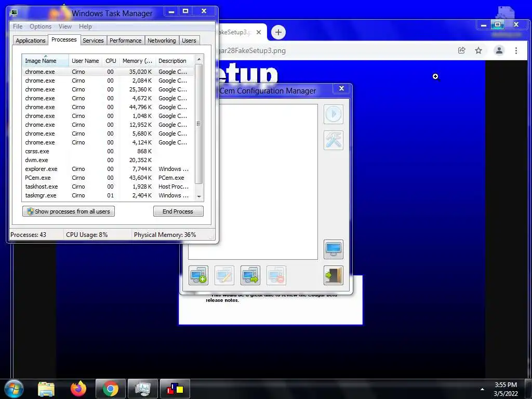Close the FakeSetup3 Chrome tab

pos(259,32)
